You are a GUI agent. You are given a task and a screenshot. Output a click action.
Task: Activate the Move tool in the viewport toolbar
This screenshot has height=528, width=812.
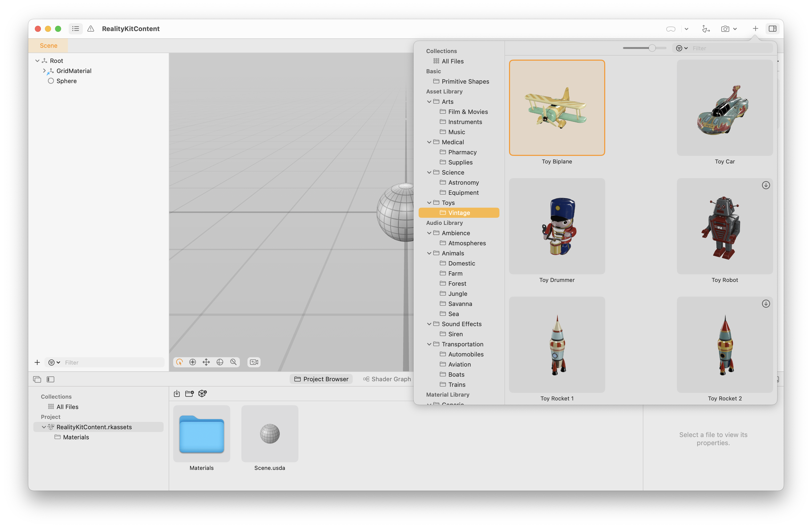pyautogui.click(x=207, y=362)
